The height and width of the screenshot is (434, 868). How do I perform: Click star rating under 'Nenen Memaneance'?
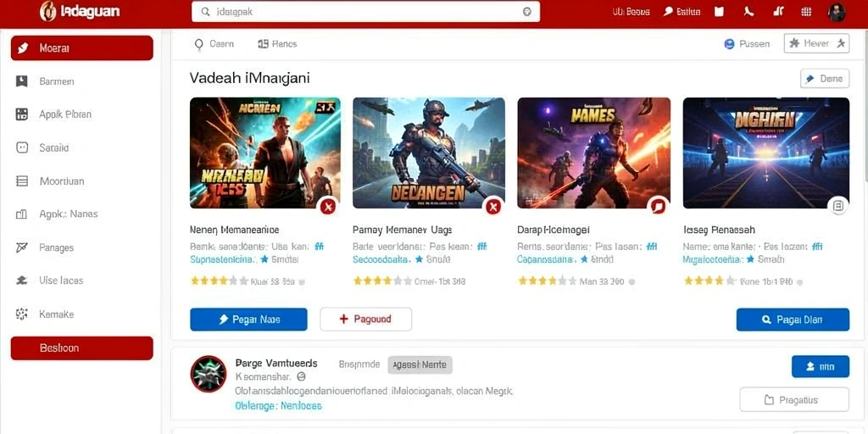coord(219,281)
